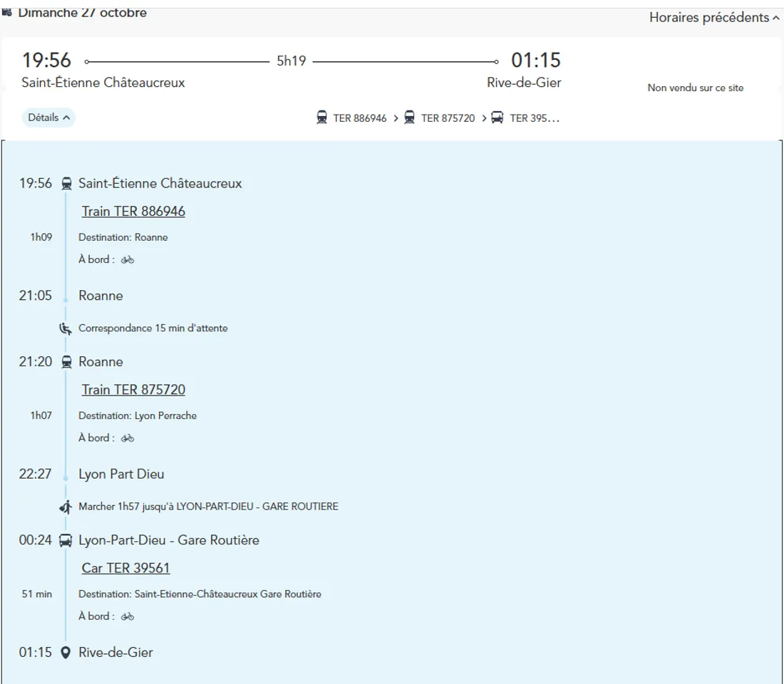The width and height of the screenshot is (784, 684).
Task: Click the Dimanche 27 octobre date header
Action: point(82,13)
